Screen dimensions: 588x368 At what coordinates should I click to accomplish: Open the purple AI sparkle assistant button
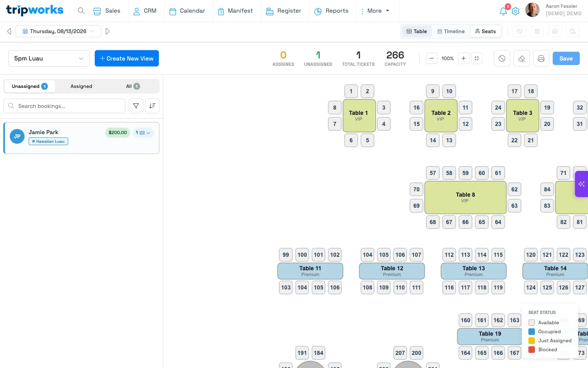coord(581,184)
